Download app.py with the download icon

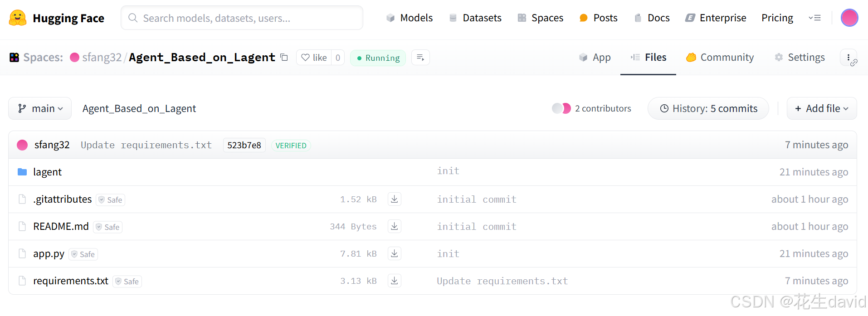pyautogui.click(x=395, y=253)
